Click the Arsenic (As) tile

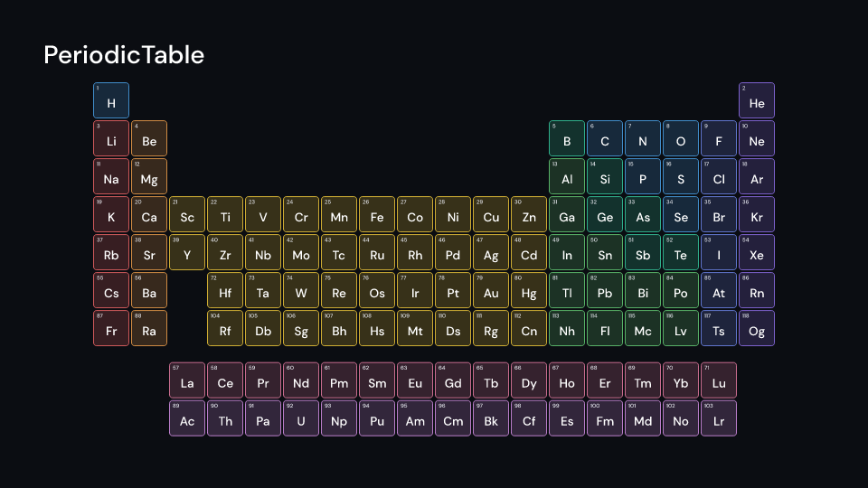[x=643, y=214]
